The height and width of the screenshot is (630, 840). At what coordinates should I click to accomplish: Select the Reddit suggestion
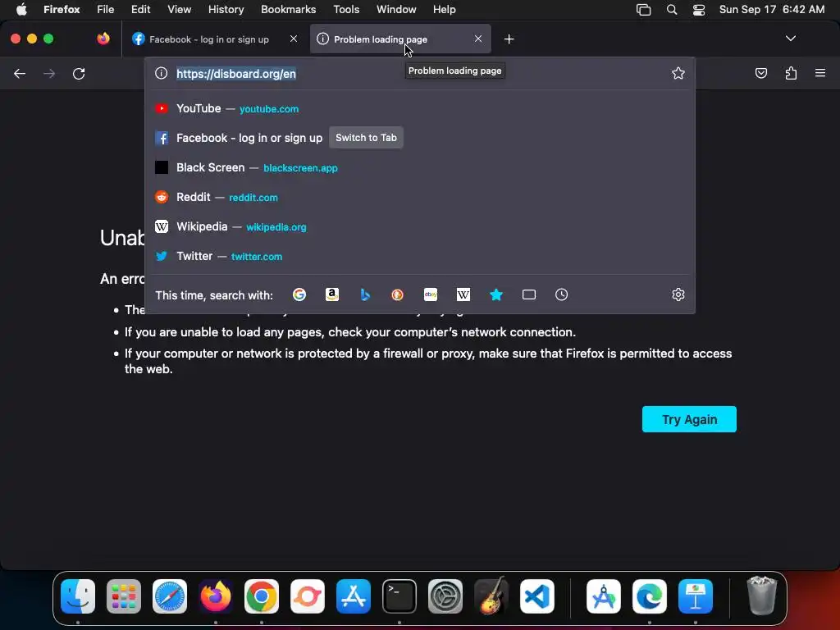coord(420,197)
